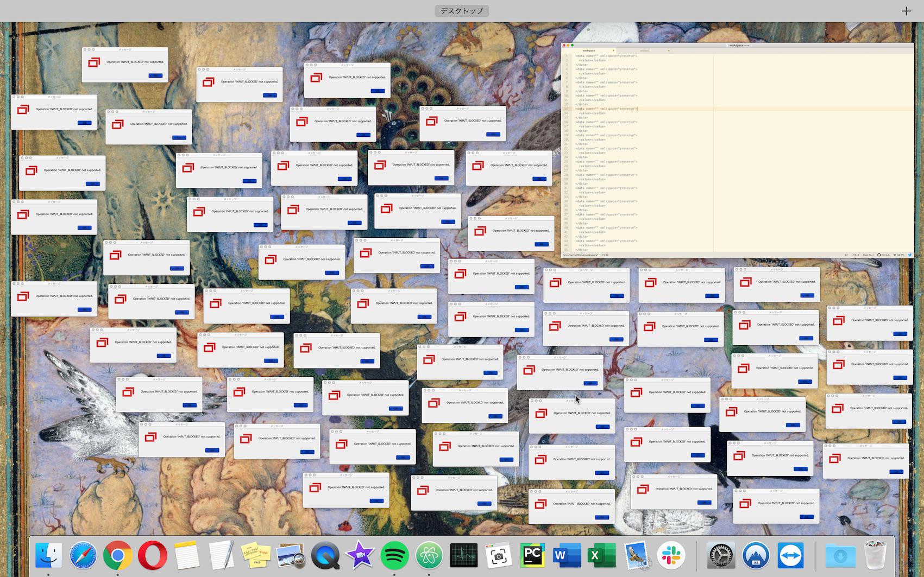924x577 pixels.
Task: Open System Preferences gear icon
Action: 721,555
